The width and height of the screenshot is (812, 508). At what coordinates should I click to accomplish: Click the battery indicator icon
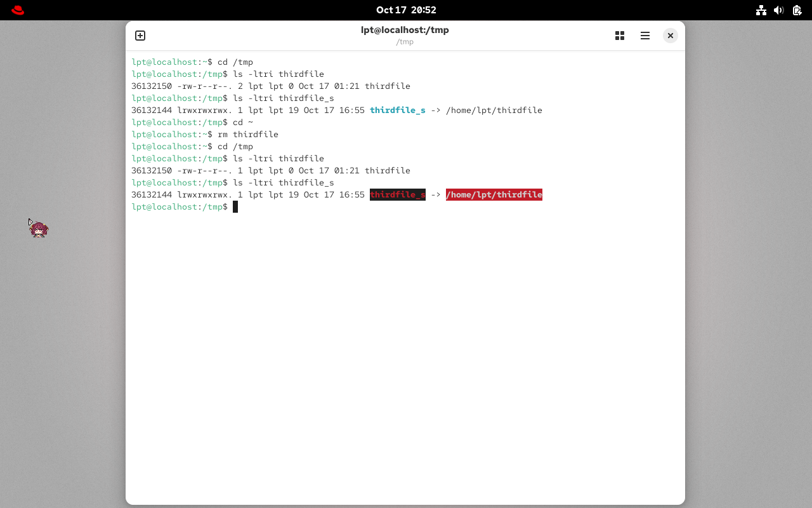(x=797, y=10)
